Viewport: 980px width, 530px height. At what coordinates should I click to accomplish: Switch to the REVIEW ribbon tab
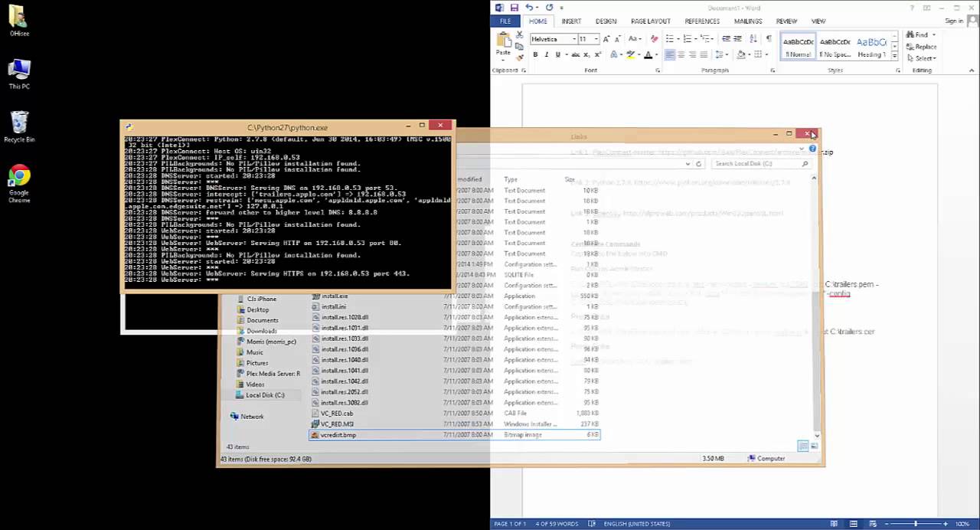[x=786, y=21]
